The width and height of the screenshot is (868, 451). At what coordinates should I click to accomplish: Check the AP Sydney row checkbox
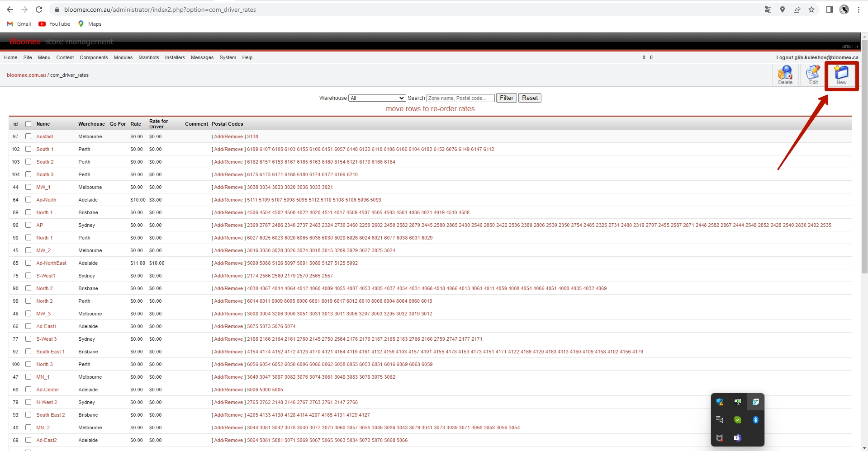28,225
